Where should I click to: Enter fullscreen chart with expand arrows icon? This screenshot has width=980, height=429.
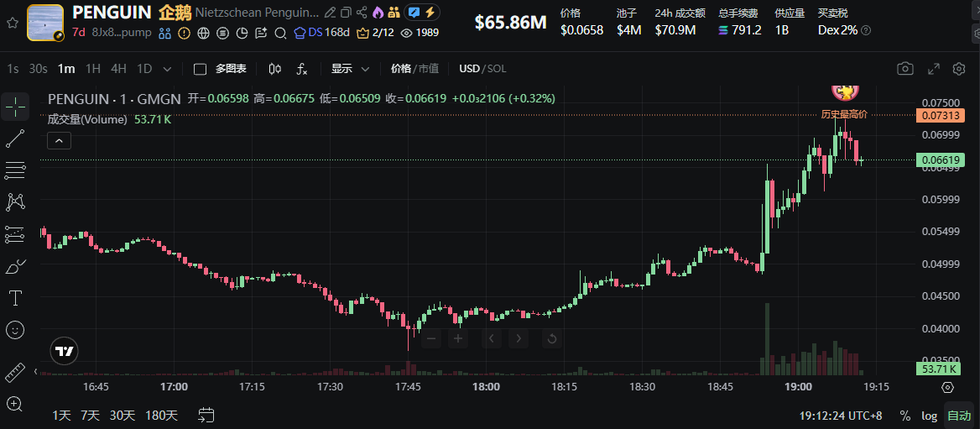click(933, 69)
